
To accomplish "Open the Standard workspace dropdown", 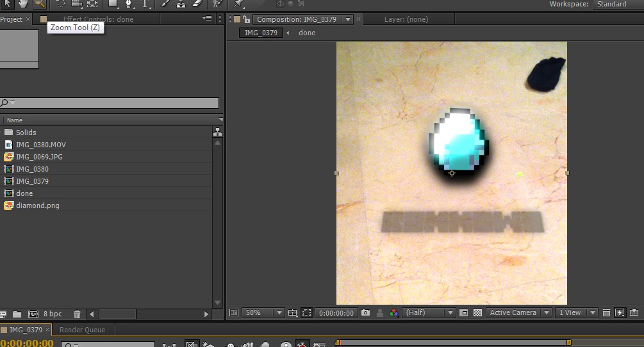I will point(618,4).
